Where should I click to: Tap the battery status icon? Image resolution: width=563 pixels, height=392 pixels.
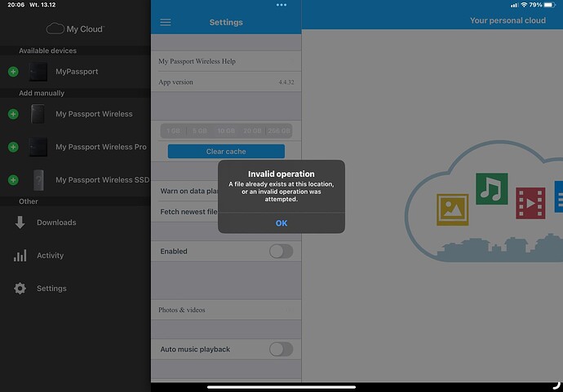click(x=550, y=5)
